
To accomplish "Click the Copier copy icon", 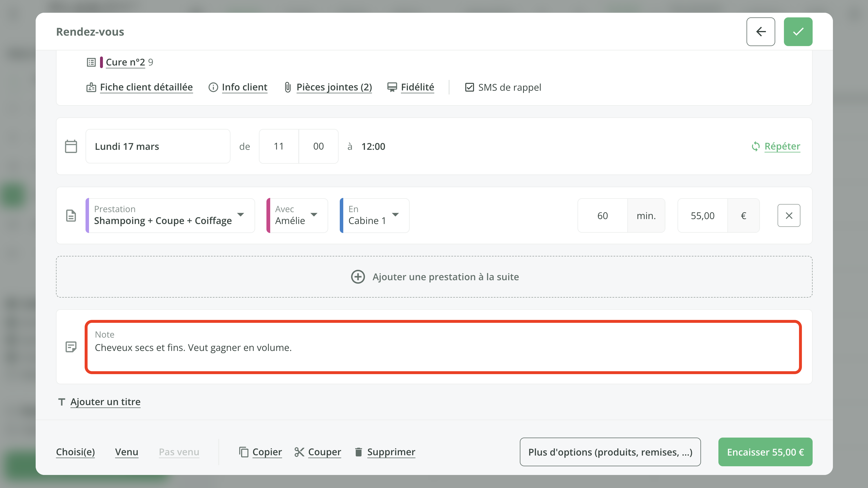I will tap(243, 451).
